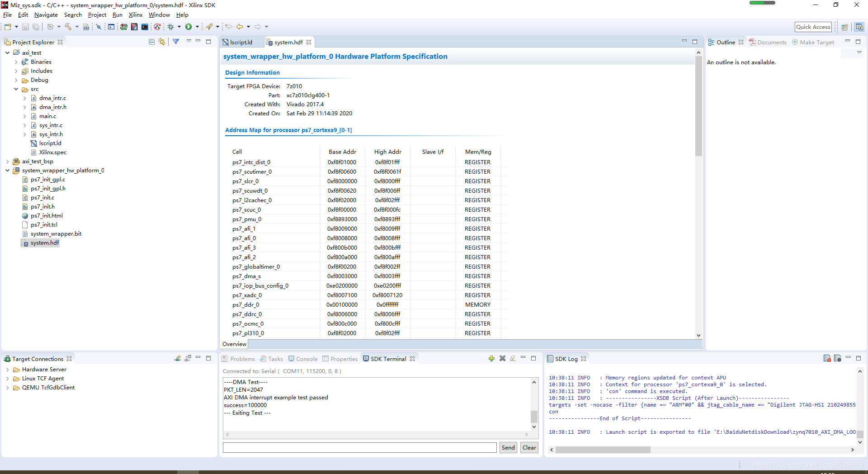
Task: Click the Clear button in SDK Terminal
Action: tap(529, 447)
